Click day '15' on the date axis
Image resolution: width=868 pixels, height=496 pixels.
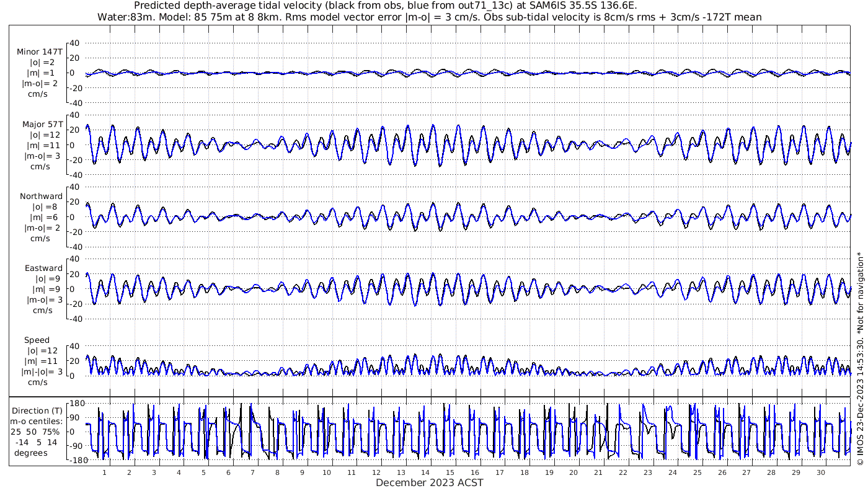[x=450, y=472]
